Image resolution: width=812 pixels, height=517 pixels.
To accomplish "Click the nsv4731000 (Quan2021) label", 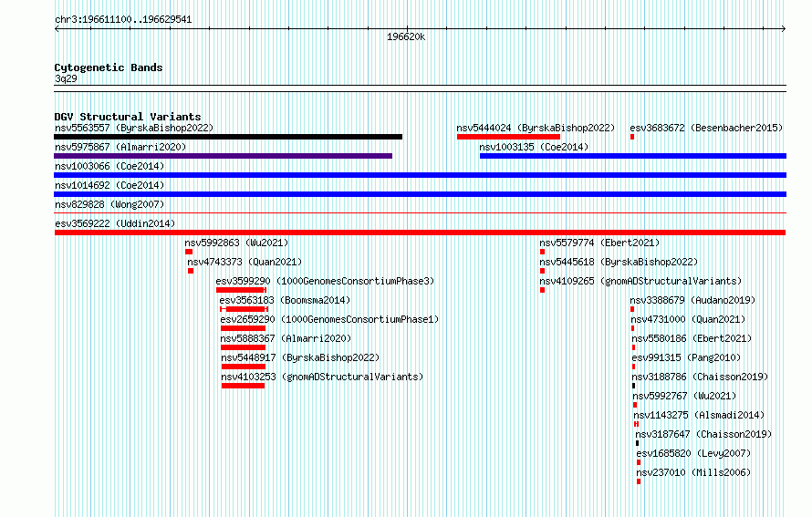I will tap(688, 319).
